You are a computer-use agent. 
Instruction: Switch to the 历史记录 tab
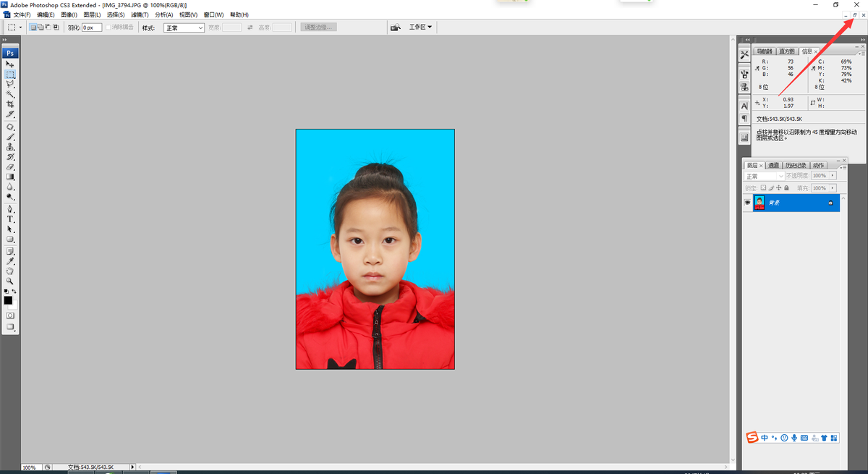tap(796, 165)
